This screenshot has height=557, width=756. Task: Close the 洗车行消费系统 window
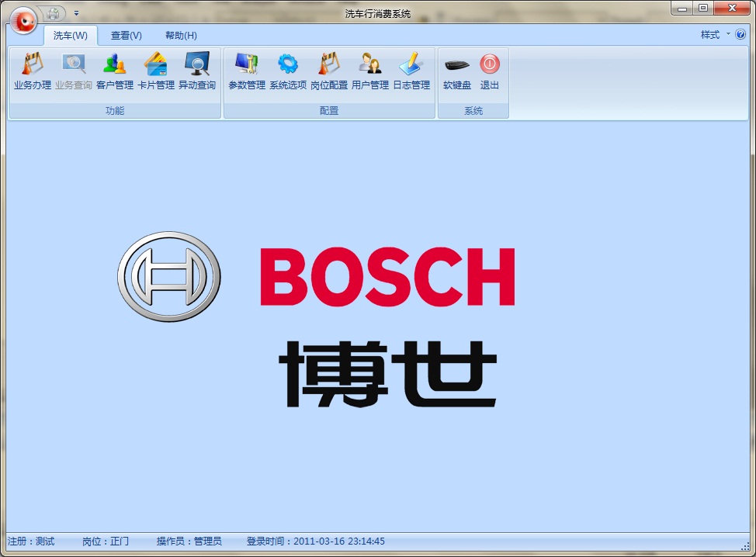[732, 9]
